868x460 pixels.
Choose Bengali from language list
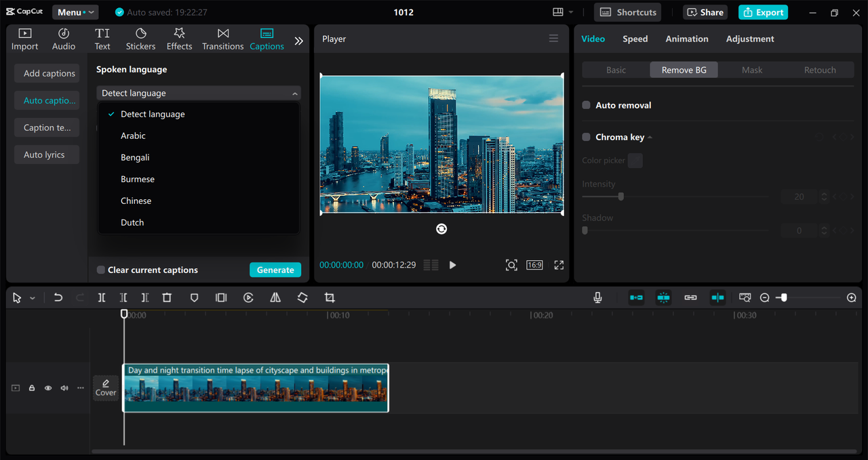199,157
